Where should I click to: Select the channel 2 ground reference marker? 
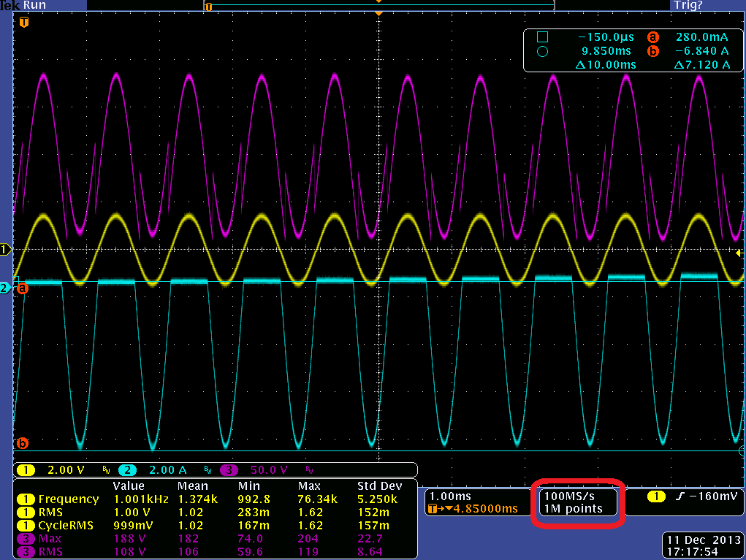(5, 288)
